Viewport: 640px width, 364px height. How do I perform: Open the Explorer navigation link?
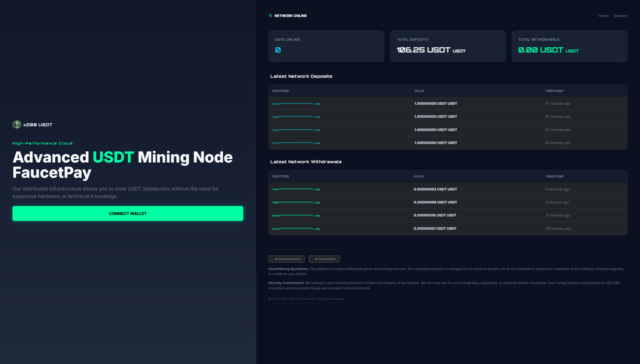(620, 16)
